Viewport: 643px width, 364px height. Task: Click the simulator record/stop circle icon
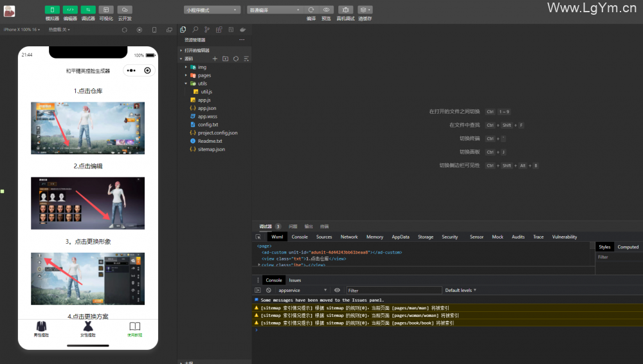[x=140, y=30]
